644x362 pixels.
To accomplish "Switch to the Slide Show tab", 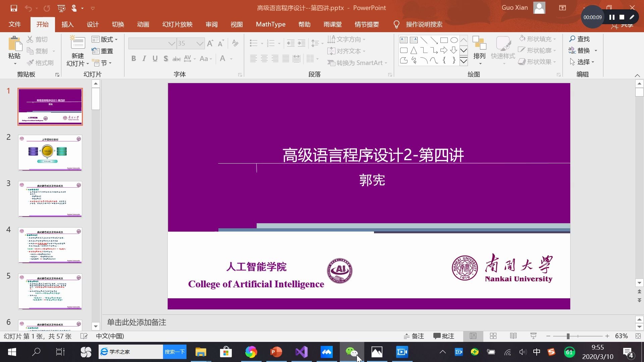I will click(x=177, y=24).
